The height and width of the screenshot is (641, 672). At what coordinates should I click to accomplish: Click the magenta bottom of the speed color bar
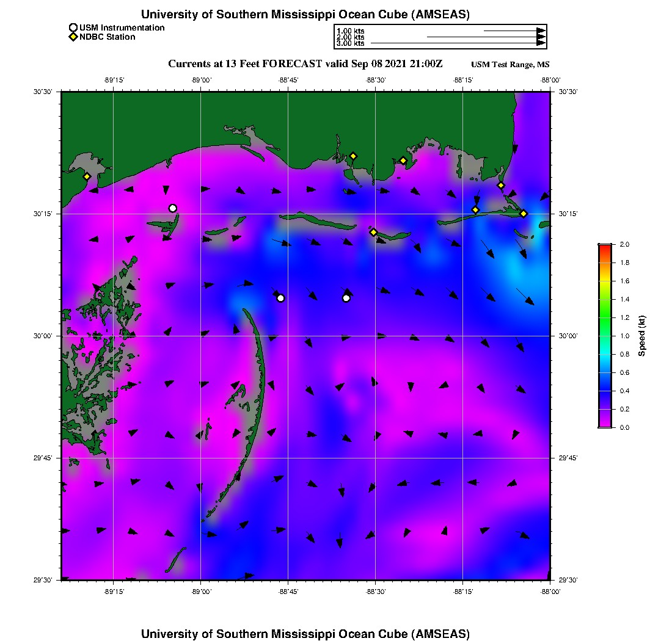605,424
